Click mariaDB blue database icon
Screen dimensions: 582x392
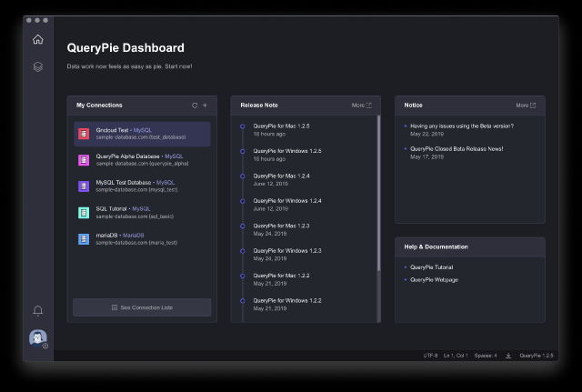[84, 239]
